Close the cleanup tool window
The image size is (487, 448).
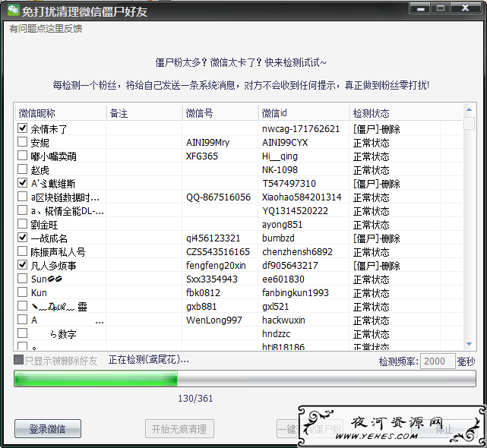(x=465, y=8)
